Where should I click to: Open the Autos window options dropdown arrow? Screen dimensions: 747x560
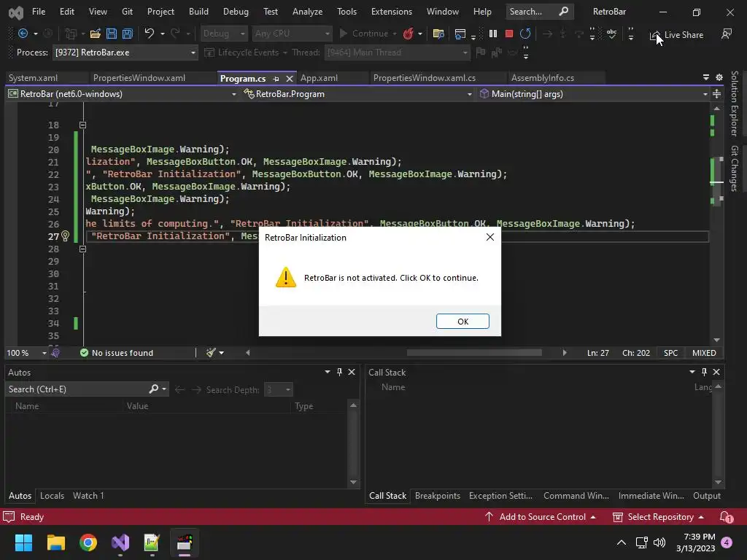[328, 372]
